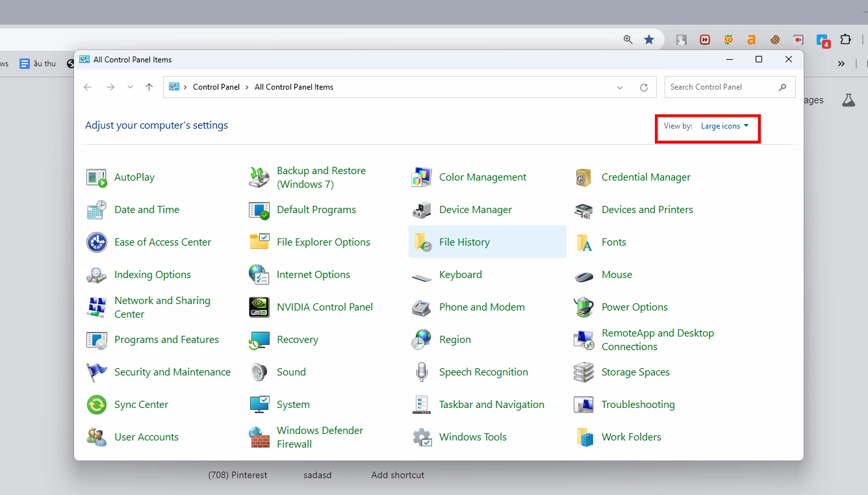Expand the View by Large icons dropdown
The width and height of the screenshot is (868, 495).
(724, 126)
